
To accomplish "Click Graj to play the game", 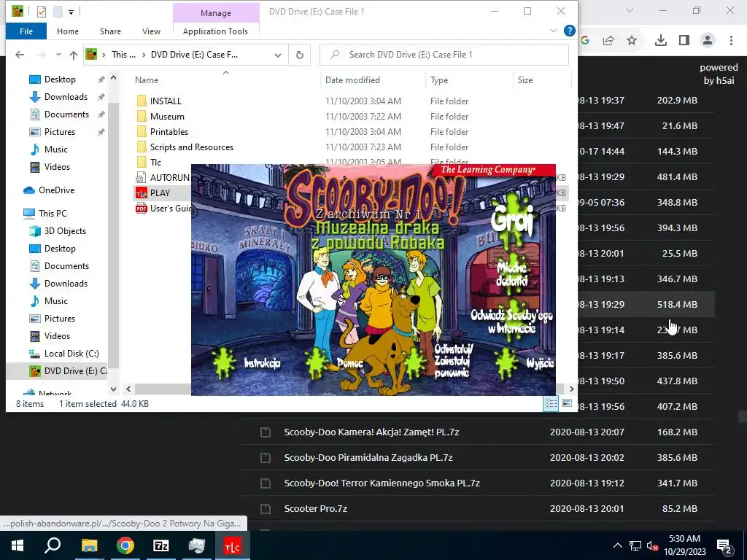I will pyautogui.click(x=512, y=220).
